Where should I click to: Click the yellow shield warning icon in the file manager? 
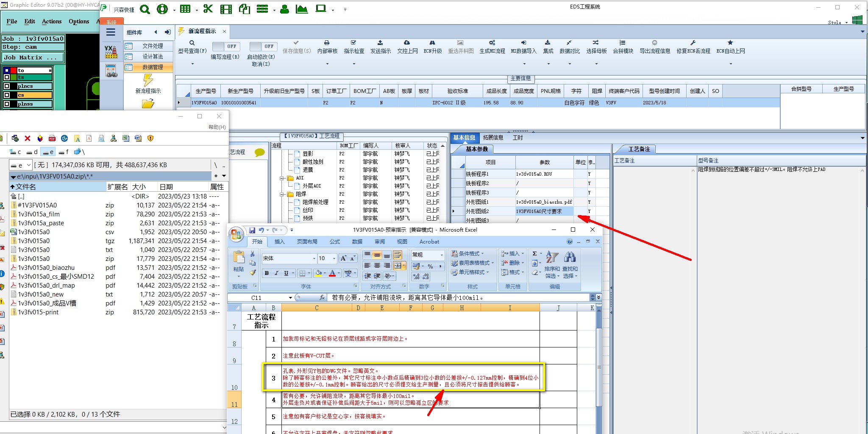point(150,138)
